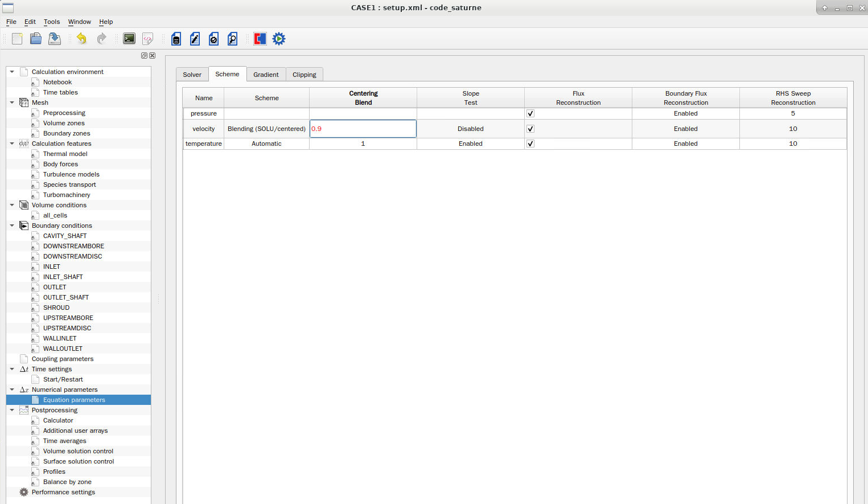Toggle Flux Reconstruction checkbox for temperature
868x504 pixels.
(530, 144)
